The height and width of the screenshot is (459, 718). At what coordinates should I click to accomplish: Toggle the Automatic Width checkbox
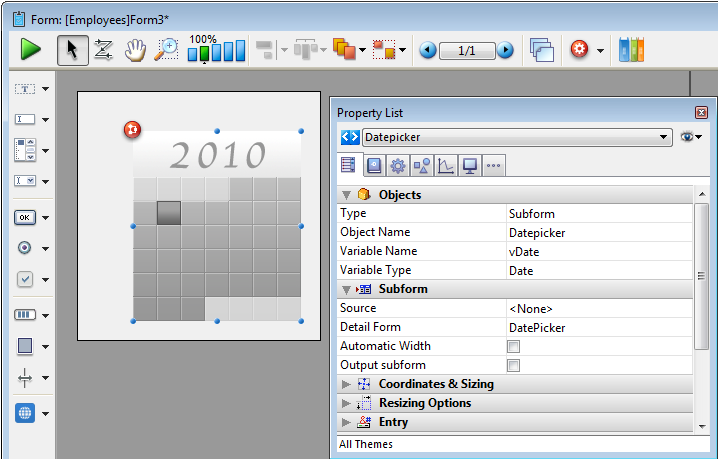pyautogui.click(x=513, y=346)
